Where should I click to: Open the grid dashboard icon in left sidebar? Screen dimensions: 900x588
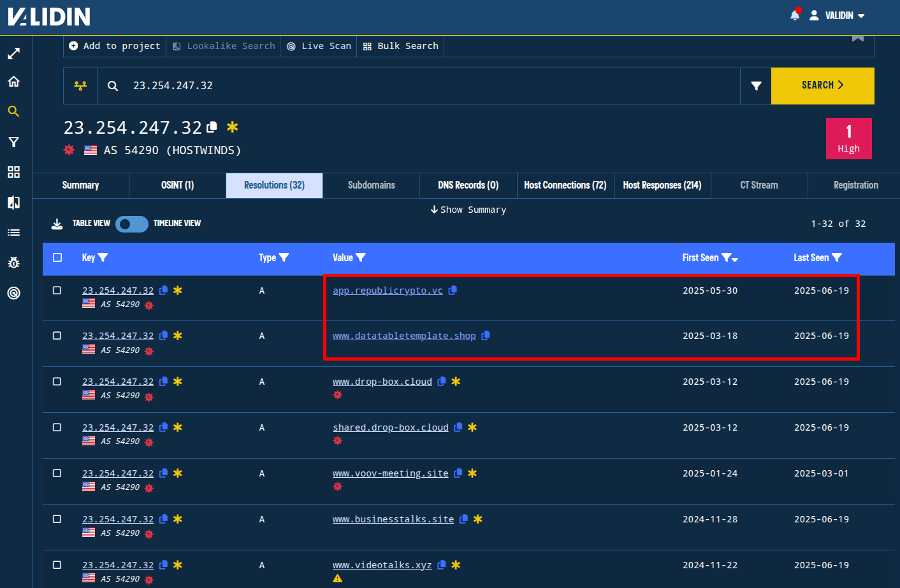point(13,172)
